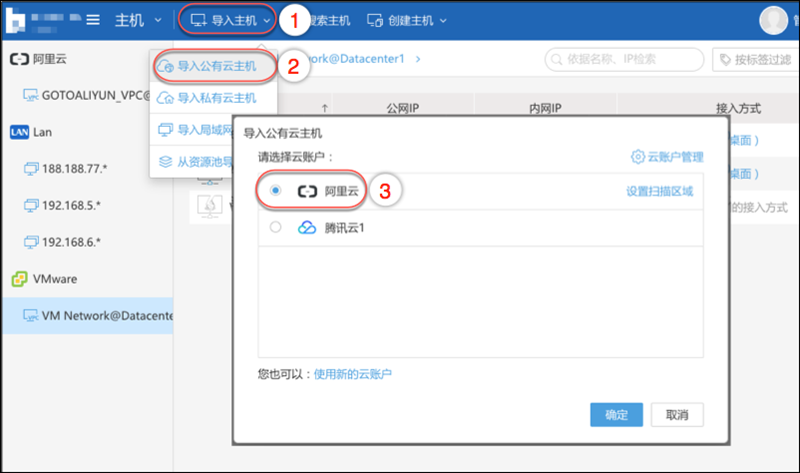The image size is (800, 473).
Task: Click monitor icon beside 188.188.77.*
Action: pyautogui.click(x=31, y=168)
